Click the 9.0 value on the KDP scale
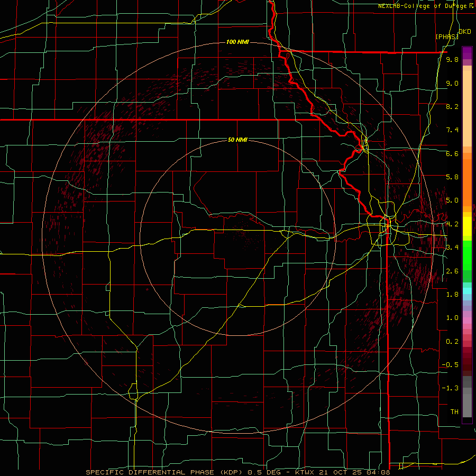 pos(452,83)
